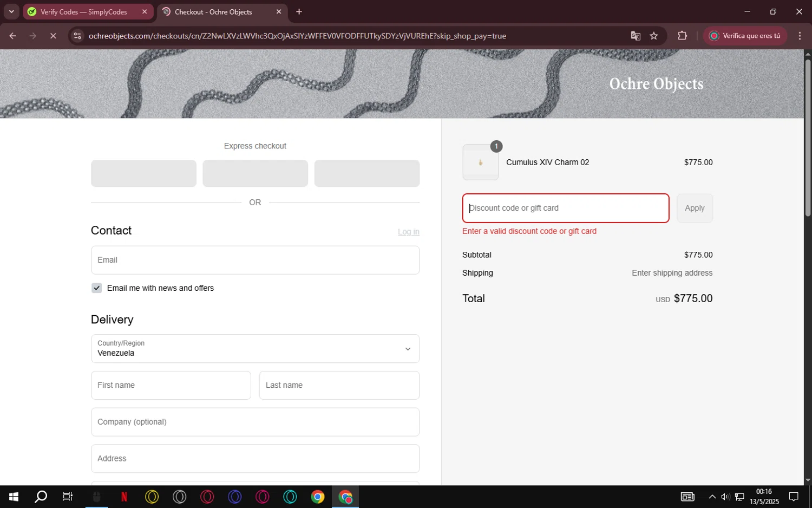
Task: Apply the discount code
Action: (x=695, y=208)
